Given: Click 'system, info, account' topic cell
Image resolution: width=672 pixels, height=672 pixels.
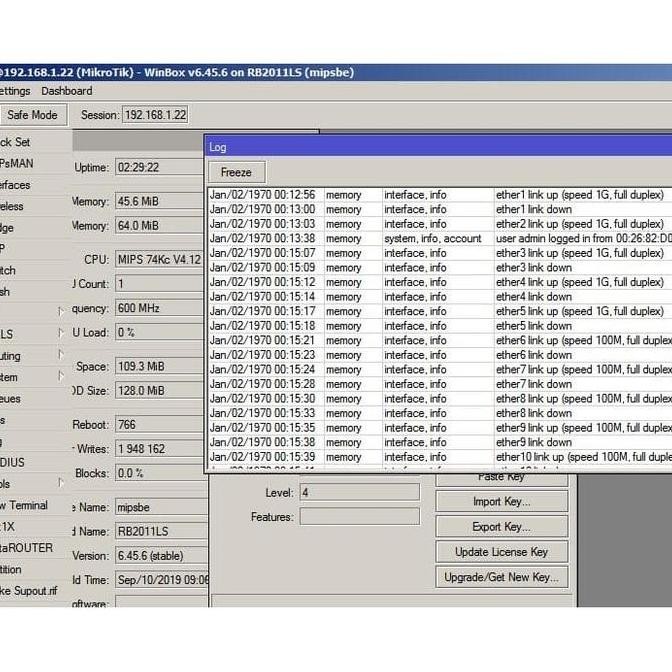Looking at the screenshot, I should pyautogui.click(x=433, y=239).
